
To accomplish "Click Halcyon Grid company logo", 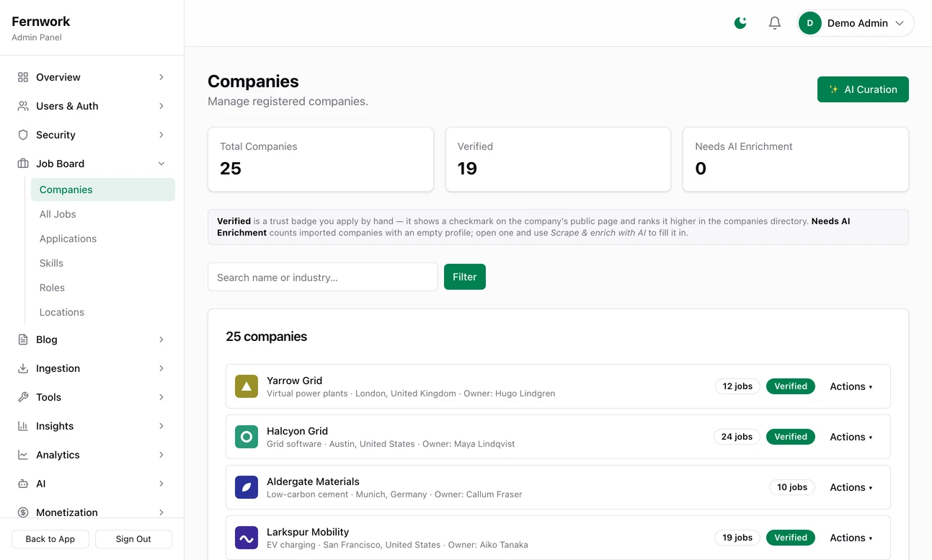I will 247,437.
